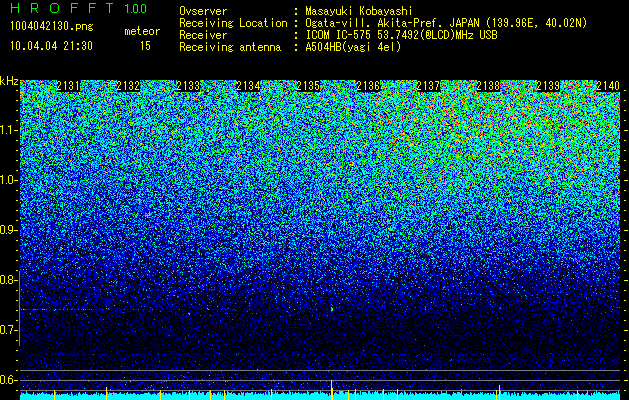
Task: Click the 2140 time marker
Action: point(608,86)
